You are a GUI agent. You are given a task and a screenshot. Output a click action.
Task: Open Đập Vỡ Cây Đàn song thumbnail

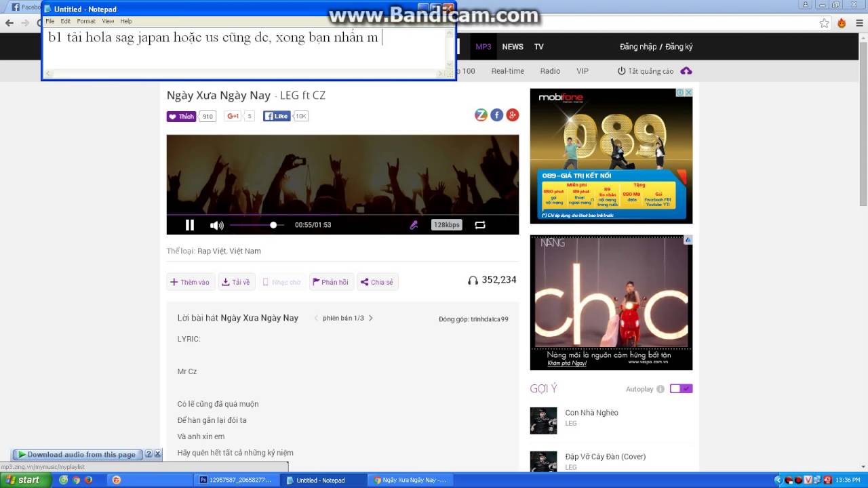point(543,462)
